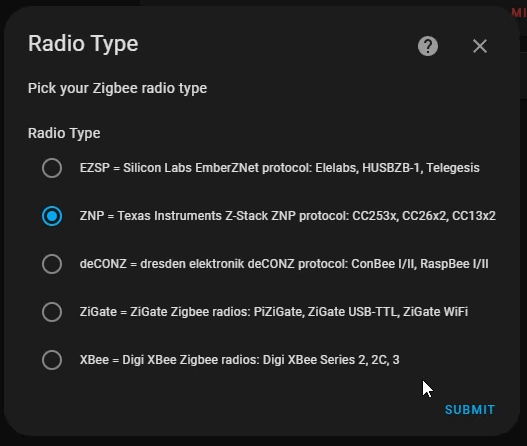The width and height of the screenshot is (527, 446).
Task: Click the empty dialog space left of SUBMIT
Action: (x=235, y=410)
